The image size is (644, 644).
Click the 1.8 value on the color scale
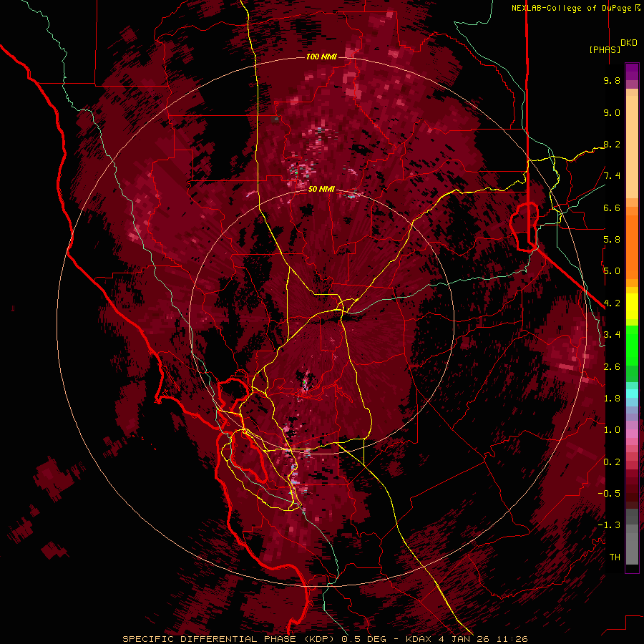612,399
